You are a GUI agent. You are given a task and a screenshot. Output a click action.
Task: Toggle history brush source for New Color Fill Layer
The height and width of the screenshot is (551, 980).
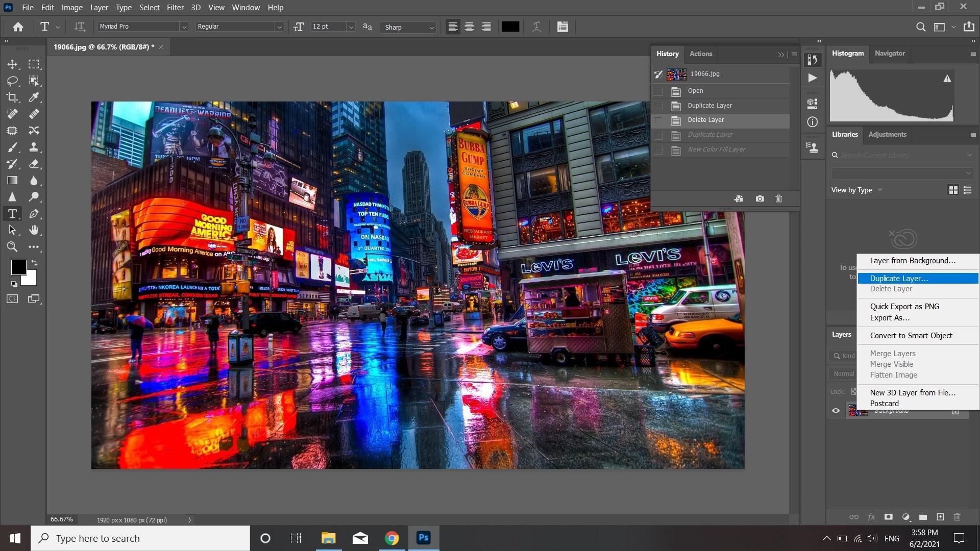pyautogui.click(x=659, y=150)
